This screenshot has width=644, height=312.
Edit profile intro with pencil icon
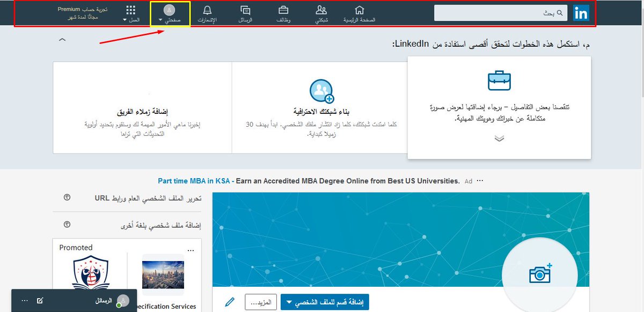pyautogui.click(x=230, y=302)
